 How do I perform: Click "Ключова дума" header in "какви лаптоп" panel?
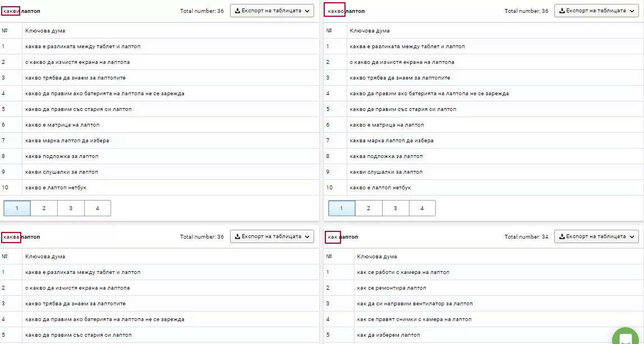45,31
